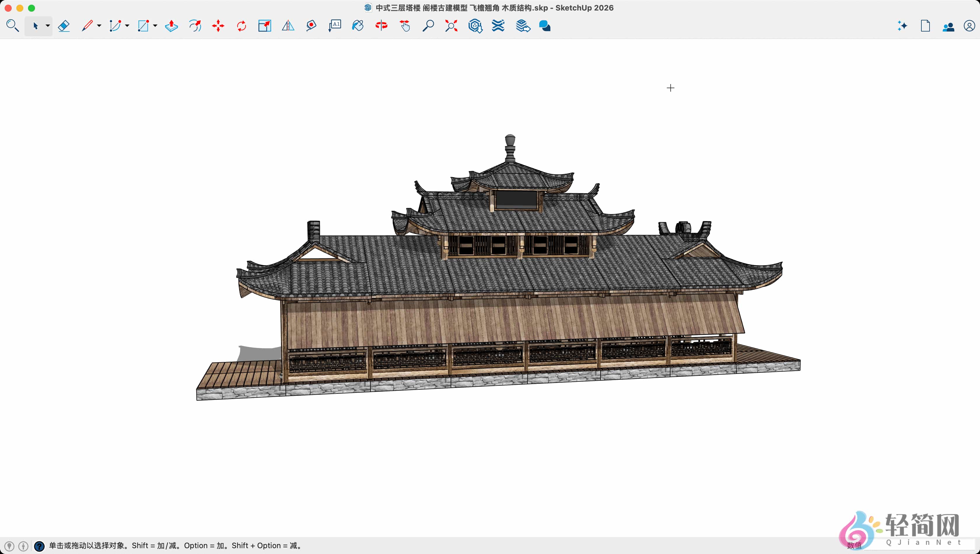This screenshot has height=554, width=980.
Task: Open the Paint Bucket tool
Action: (x=357, y=26)
